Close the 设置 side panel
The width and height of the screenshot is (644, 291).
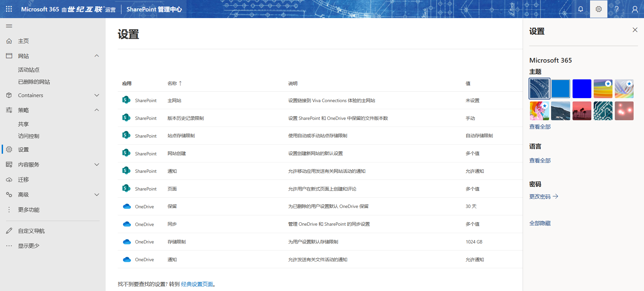(635, 30)
